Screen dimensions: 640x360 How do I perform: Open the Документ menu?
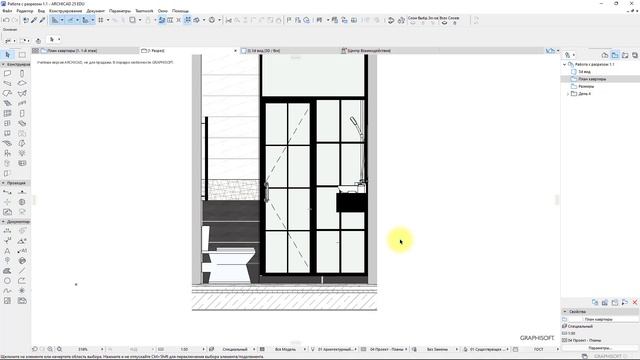(96, 11)
